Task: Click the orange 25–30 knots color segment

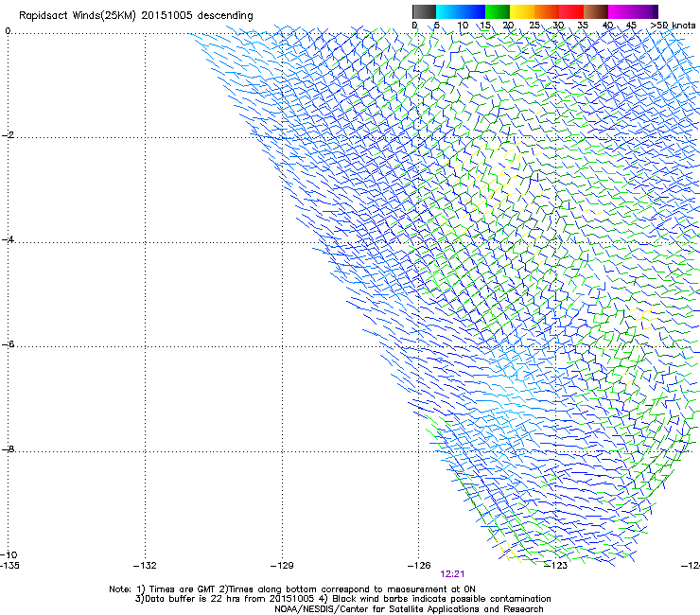Action: pos(547,11)
